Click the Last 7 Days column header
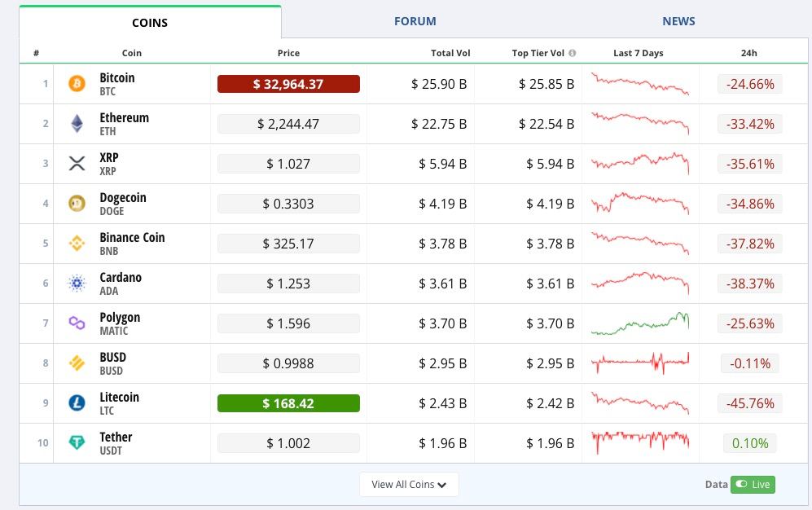Viewport: 812px width, 510px height. [x=638, y=53]
